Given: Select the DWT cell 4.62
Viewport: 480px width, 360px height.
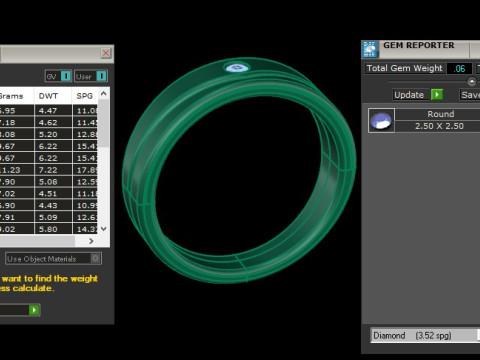Looking at the screenshot, I should 53,122.
